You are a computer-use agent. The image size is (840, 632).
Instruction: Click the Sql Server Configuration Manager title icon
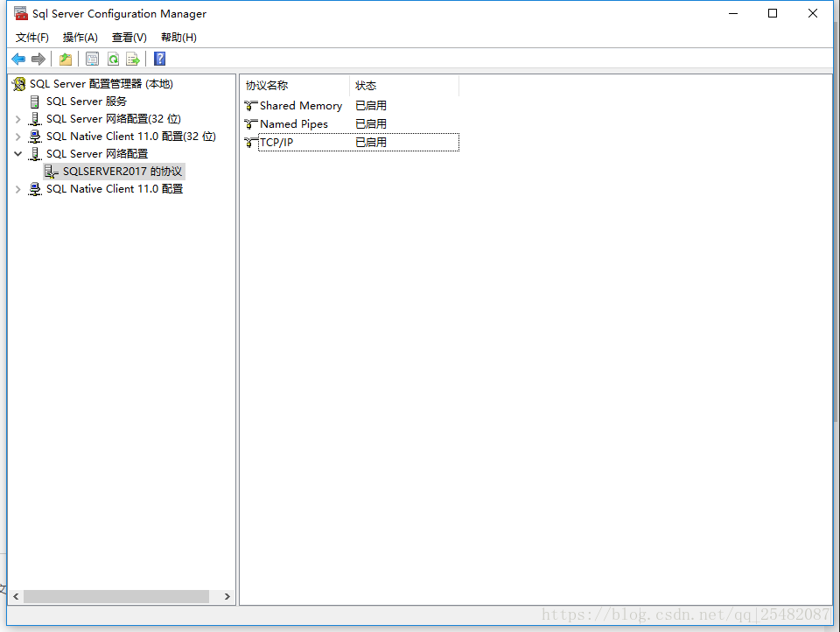[x=21, y=13]
